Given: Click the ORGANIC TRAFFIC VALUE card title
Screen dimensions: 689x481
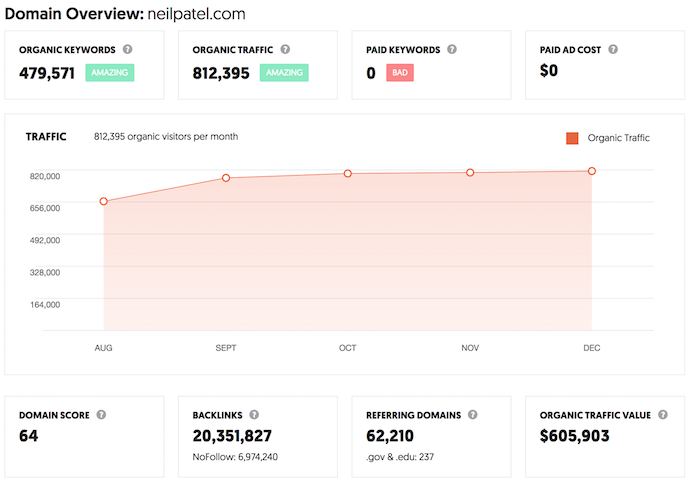Looking at the screenshot, I should [x=595, y=415].
